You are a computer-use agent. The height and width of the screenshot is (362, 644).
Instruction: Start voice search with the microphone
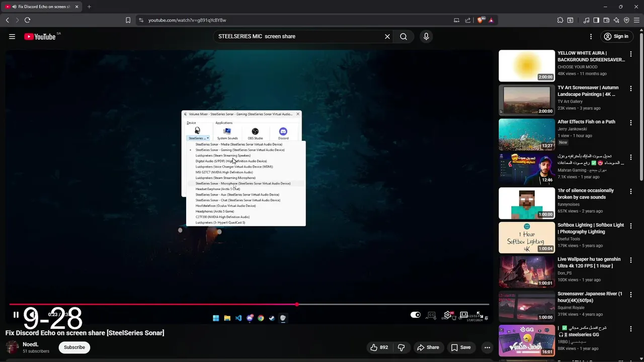[426, 36]
